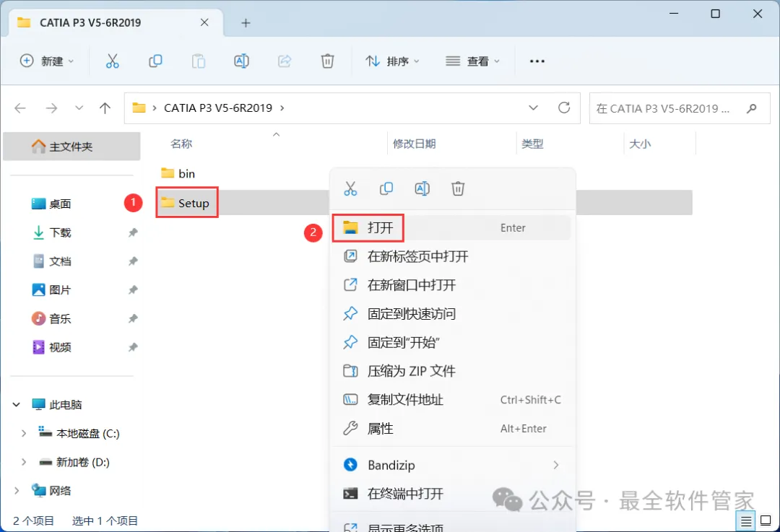Expand the Bandizip submenu arrow
Image resolution: width=780 pixels, height=532 pixels.
pyautogui.click(x=555, y=465)
